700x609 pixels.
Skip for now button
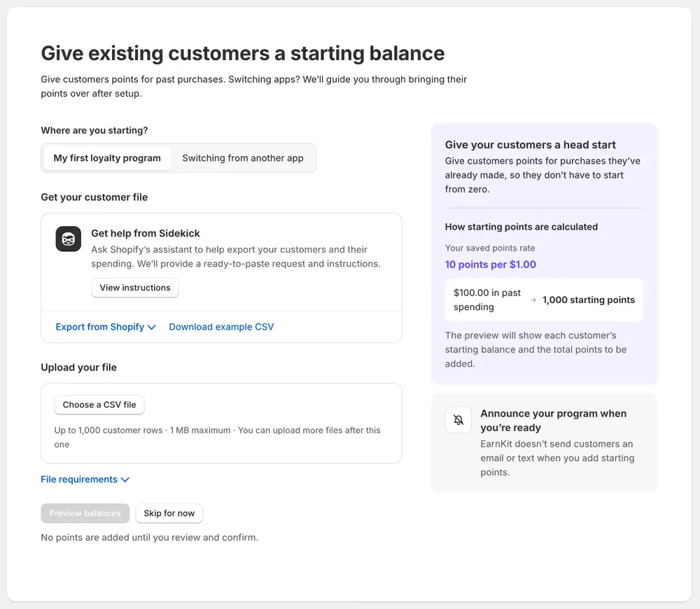click(169, 513)
